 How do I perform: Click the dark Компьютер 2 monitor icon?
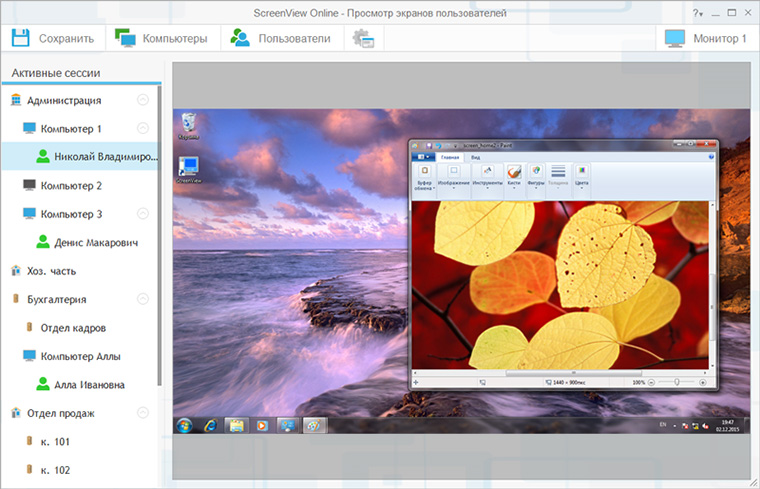[x=30, y=185]
